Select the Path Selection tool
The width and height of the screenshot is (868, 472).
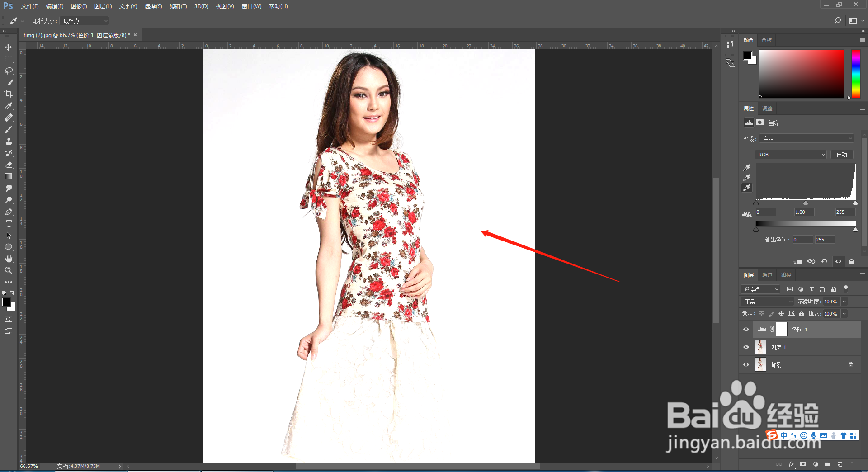point(9,235)
